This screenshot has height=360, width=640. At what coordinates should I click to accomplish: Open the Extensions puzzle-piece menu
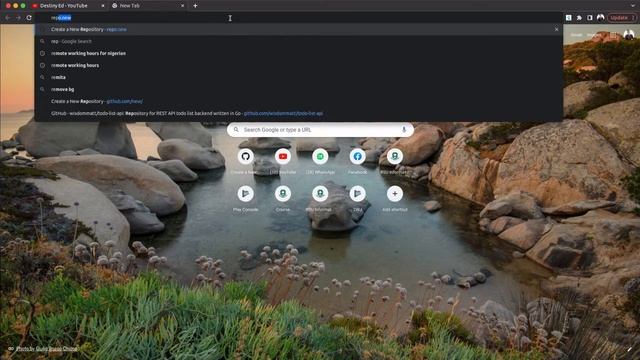(579, 18)
